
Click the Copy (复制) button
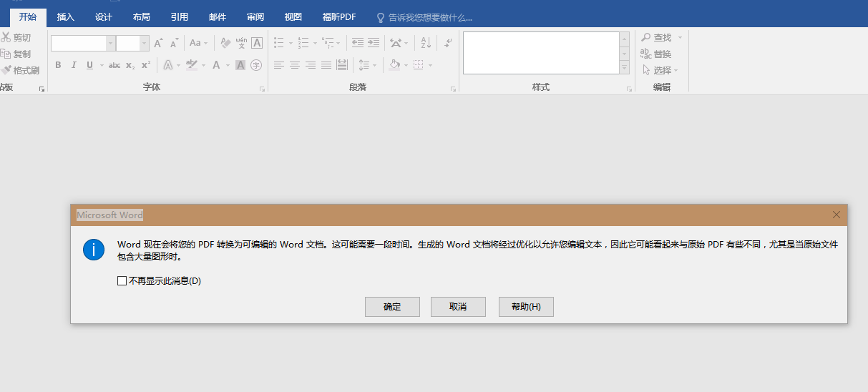point(15,54)
